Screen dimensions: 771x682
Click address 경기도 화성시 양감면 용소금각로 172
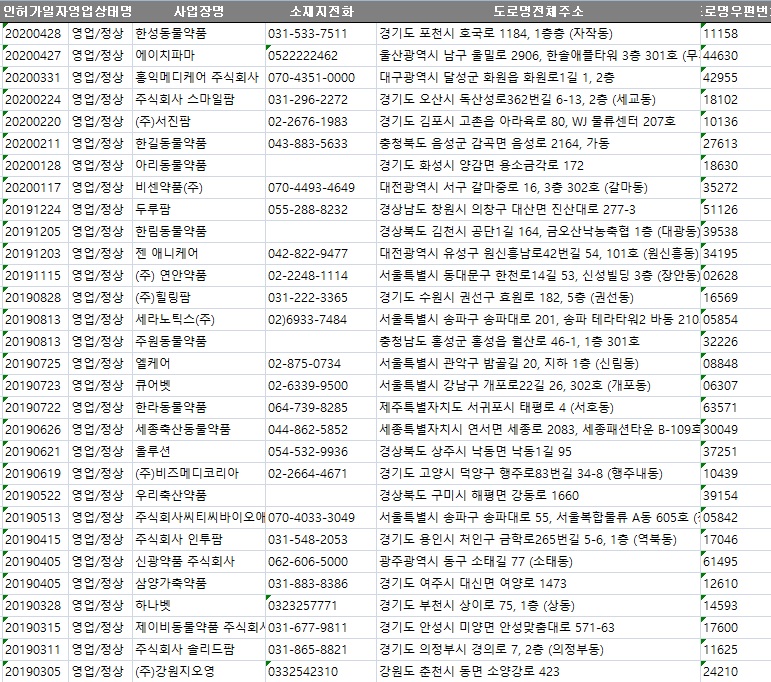coord(538,166)
